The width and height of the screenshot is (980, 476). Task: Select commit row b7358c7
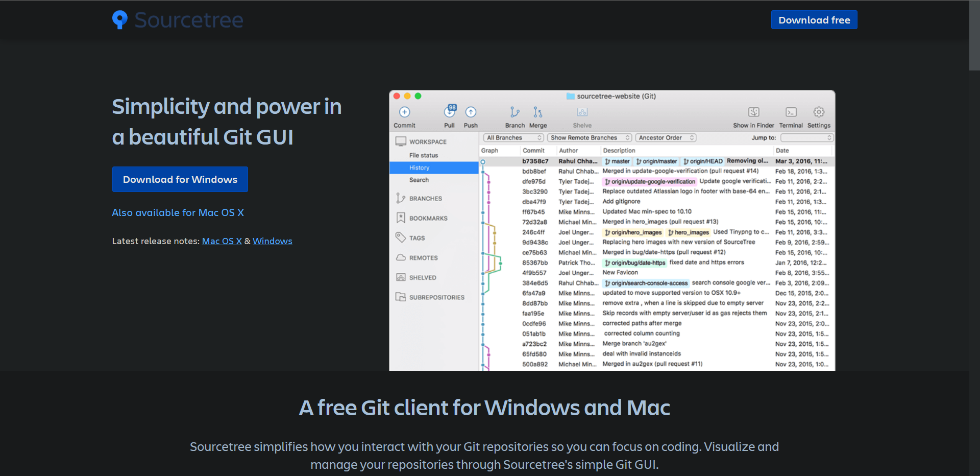coord(657,161)
